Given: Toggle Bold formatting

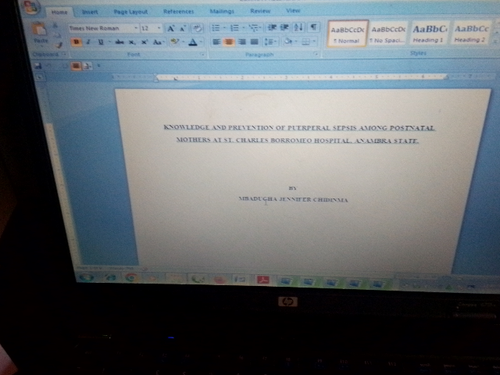Looking at the screenshot, I should click(76, 42).
